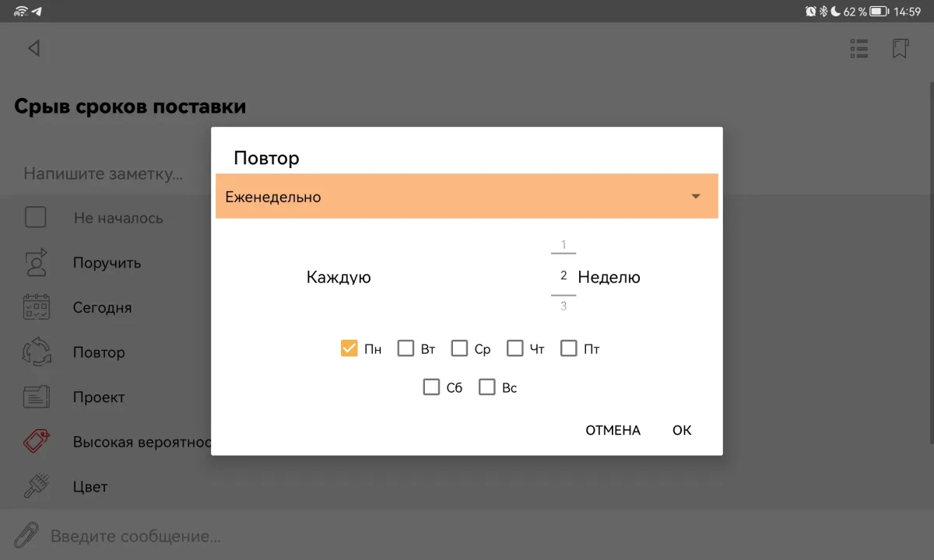934x560 pixels.
Task: Check the Вт checkbox
Action: point(406,348)
